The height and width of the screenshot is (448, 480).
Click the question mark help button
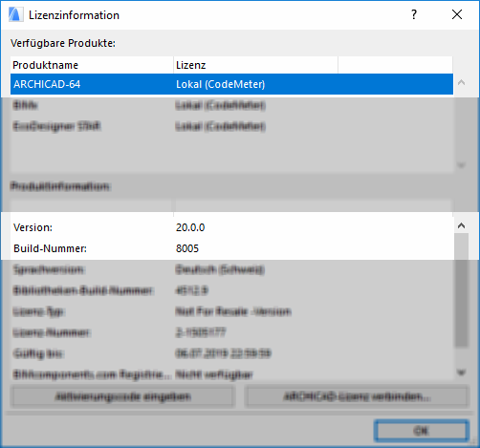pyautogui.click(x=414, y=14)
